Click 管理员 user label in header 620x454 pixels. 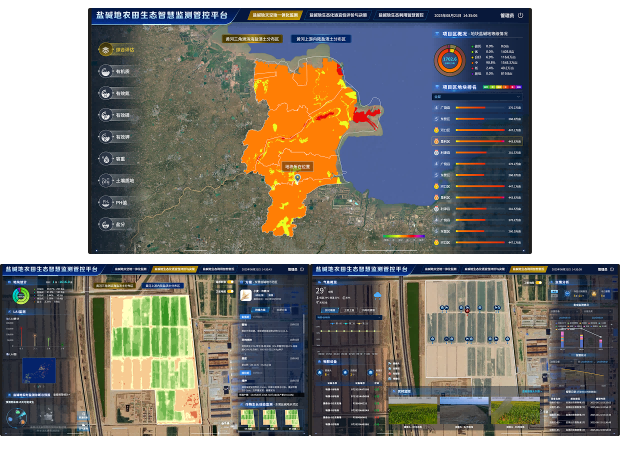click(x=505, y=16)
